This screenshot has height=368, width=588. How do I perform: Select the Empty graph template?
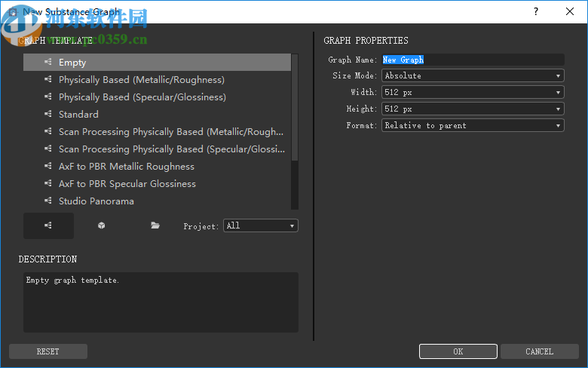coord(157,63)
